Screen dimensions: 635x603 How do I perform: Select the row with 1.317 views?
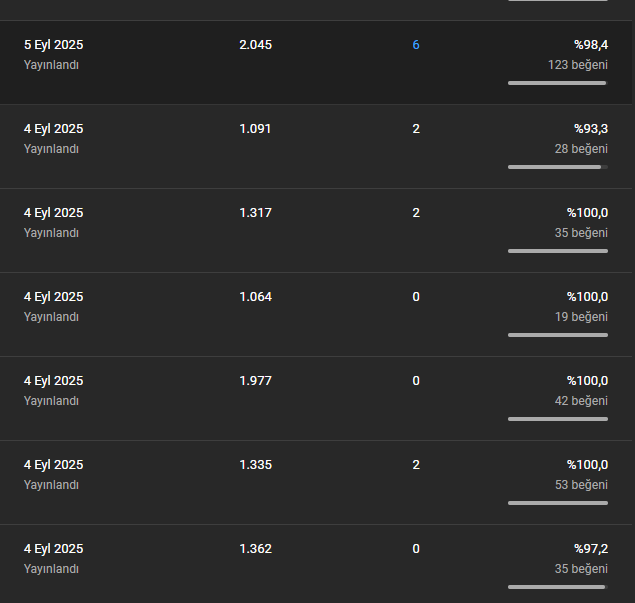[x=316, y=230]
